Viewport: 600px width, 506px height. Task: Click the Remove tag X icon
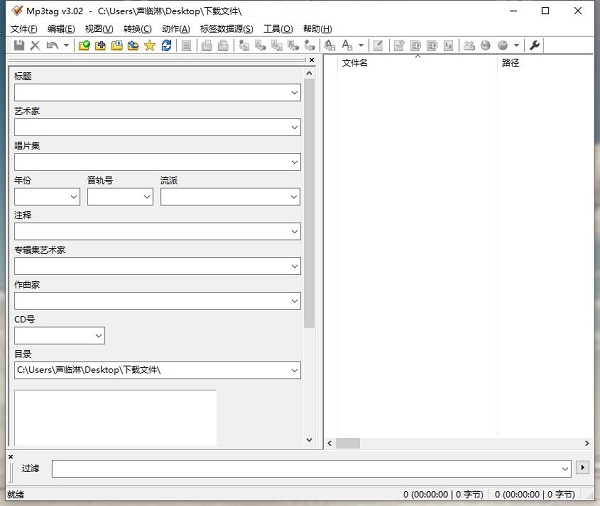click(35, 45)
